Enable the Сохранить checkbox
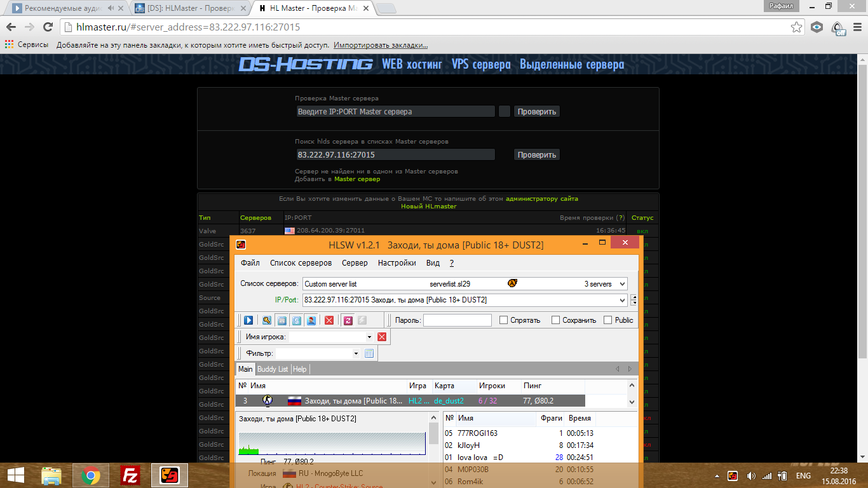The width and height of the screenshot is (868, 488). coord(556,320)
